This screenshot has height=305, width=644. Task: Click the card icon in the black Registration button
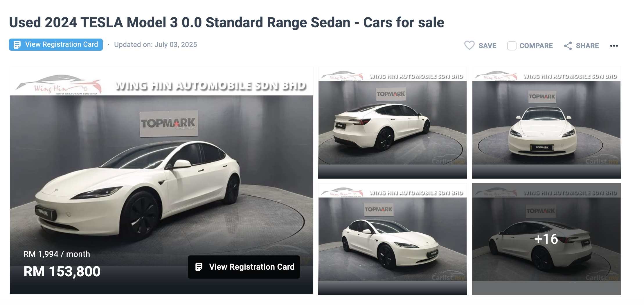point(199,267)
